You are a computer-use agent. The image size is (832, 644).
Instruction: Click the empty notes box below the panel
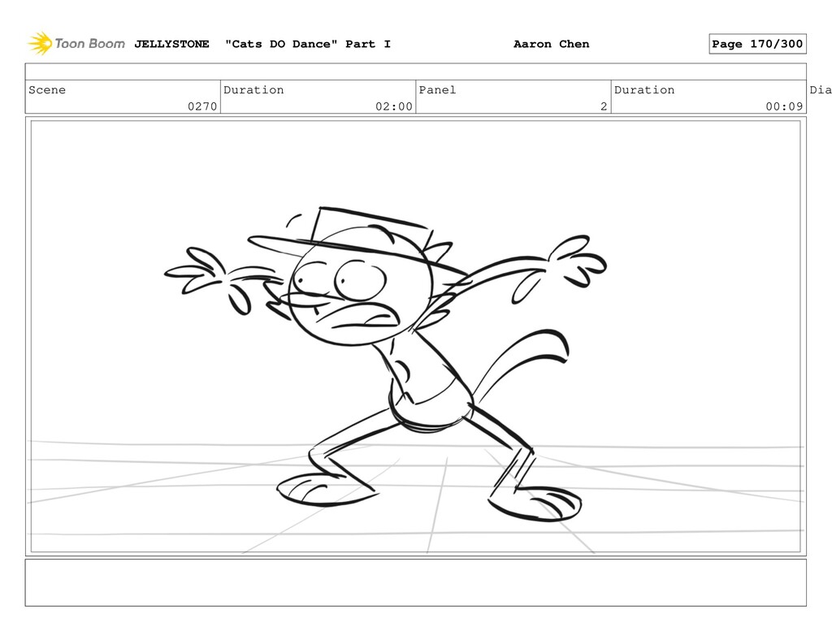point(415,582)
